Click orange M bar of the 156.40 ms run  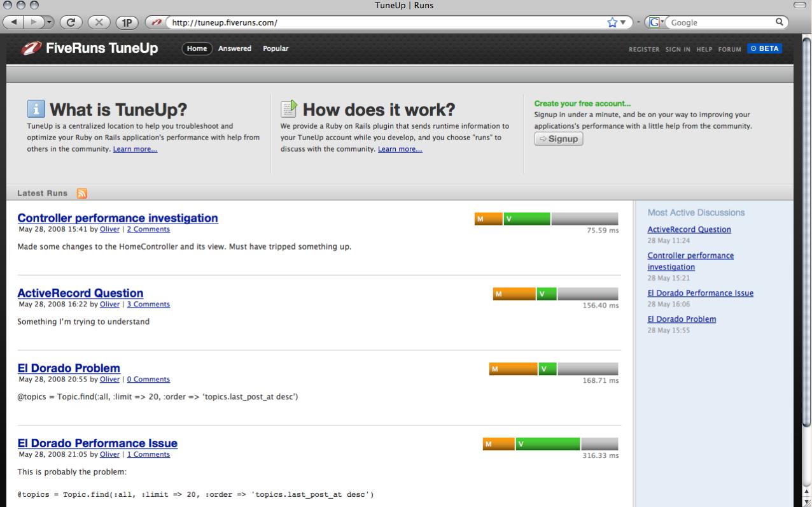tap(514, 294)
